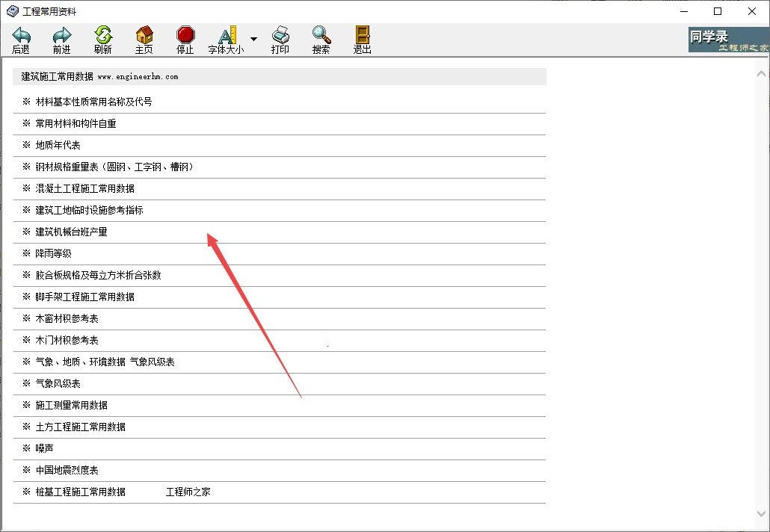Viewport: 770px width, 532px height.
Task: Click the scrollbar up arrow
Action: pyautogui.click(x=761, y=74)
